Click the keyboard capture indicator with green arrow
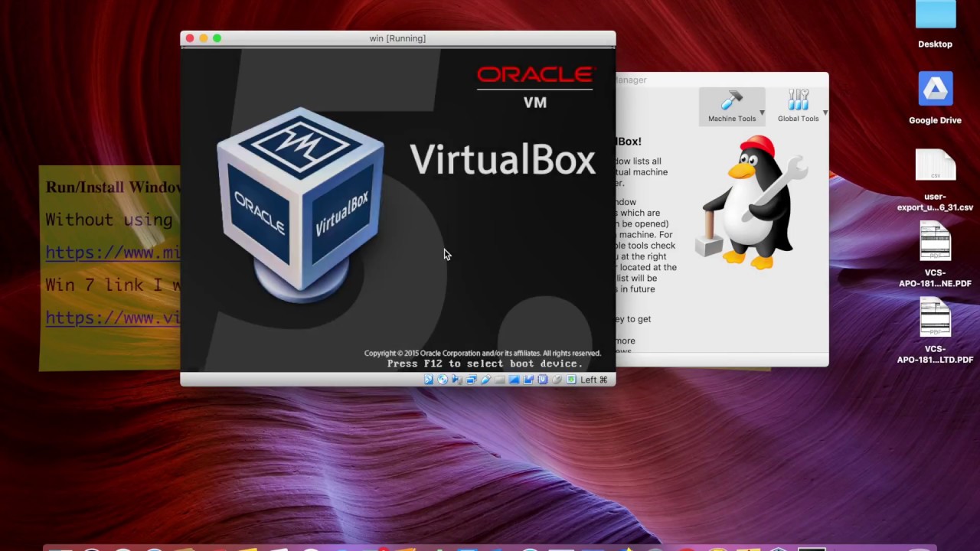The height and width of the screenshot is (551, 980). [571, 380]
